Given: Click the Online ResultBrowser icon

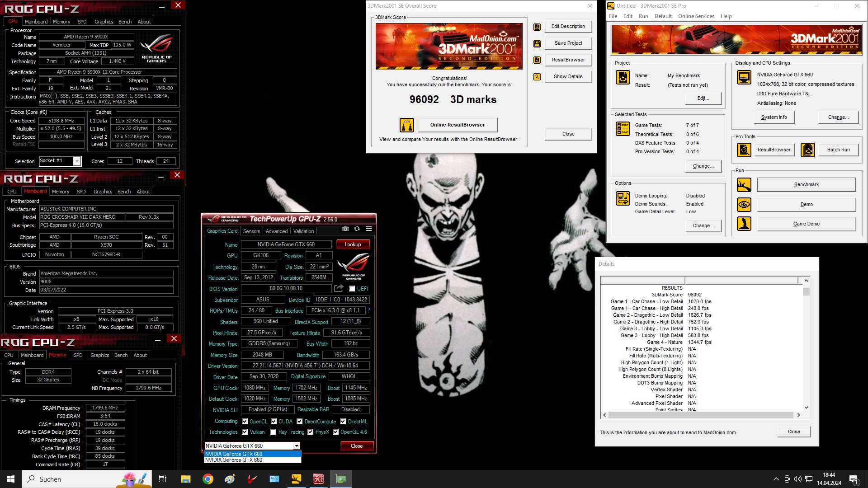Looking at the screenshot, I should (407, 125).
